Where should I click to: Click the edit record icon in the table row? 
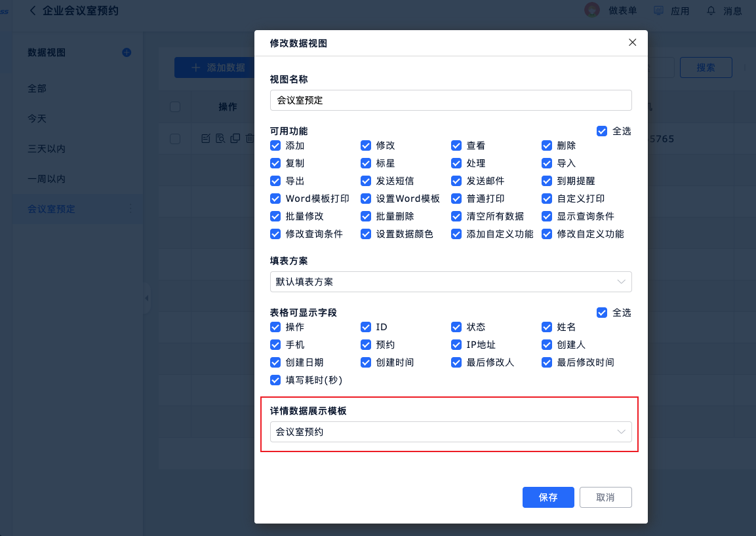point(205,138)
